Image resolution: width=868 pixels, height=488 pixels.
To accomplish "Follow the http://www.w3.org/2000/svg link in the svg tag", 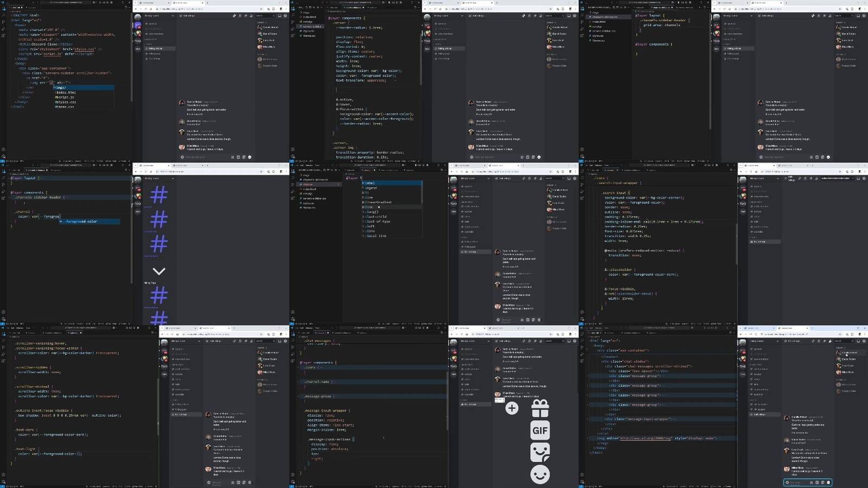I will click(x=646, y=438).
